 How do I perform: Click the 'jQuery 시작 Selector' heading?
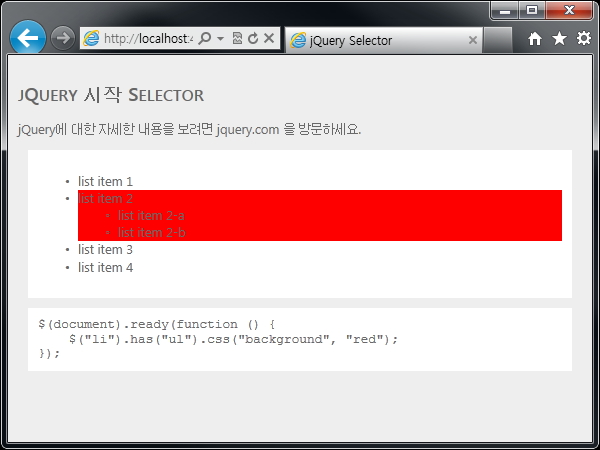(x=111, y=95)
